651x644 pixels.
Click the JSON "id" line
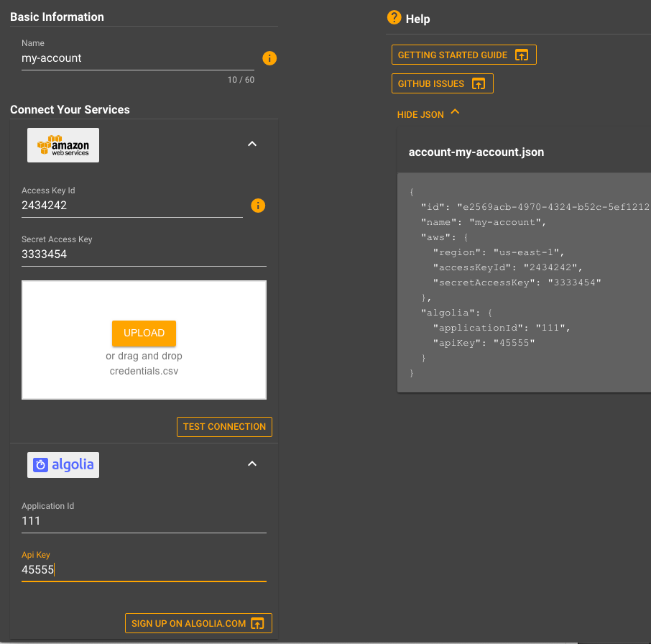coord(535,207)
